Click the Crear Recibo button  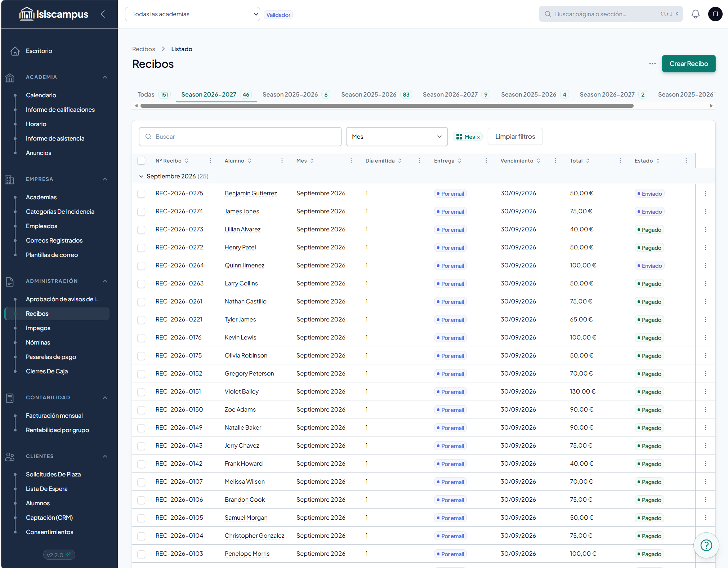pyautogui.click(x=688, y=64)
